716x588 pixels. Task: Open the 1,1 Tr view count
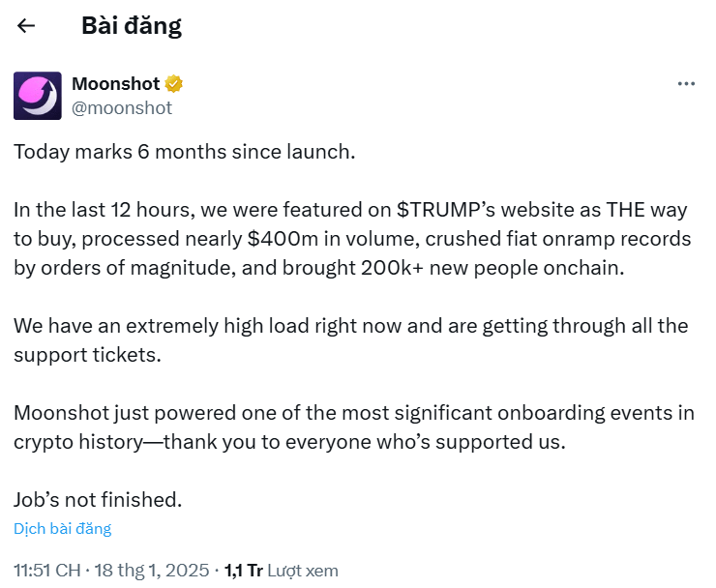pos(244,571)
